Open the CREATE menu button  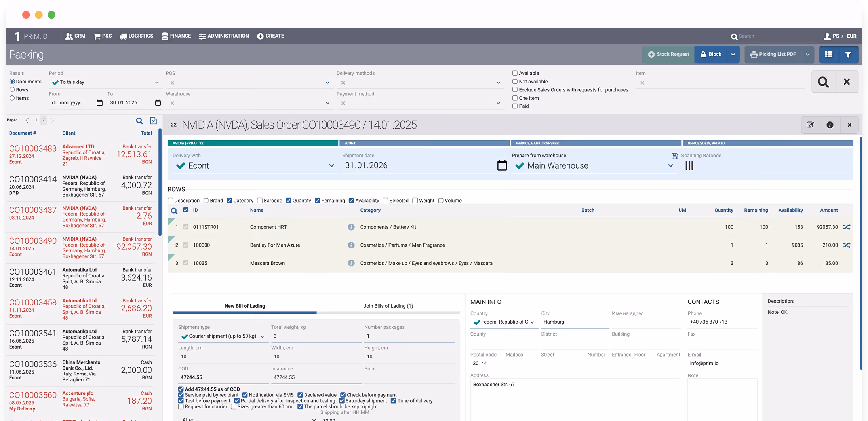(270, 36)
